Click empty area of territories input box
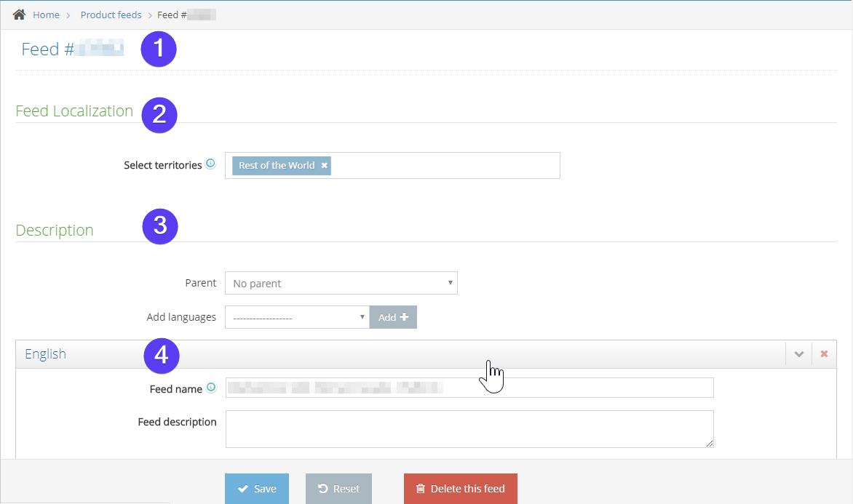This screenshot has height=504, width=853. [x=444, y=166]
